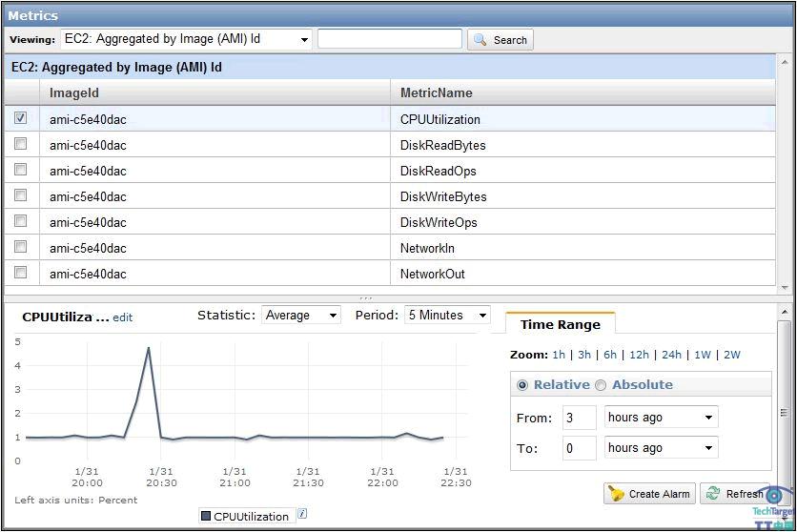Check the NetworkIn metric checkbox

coord(20,246)
